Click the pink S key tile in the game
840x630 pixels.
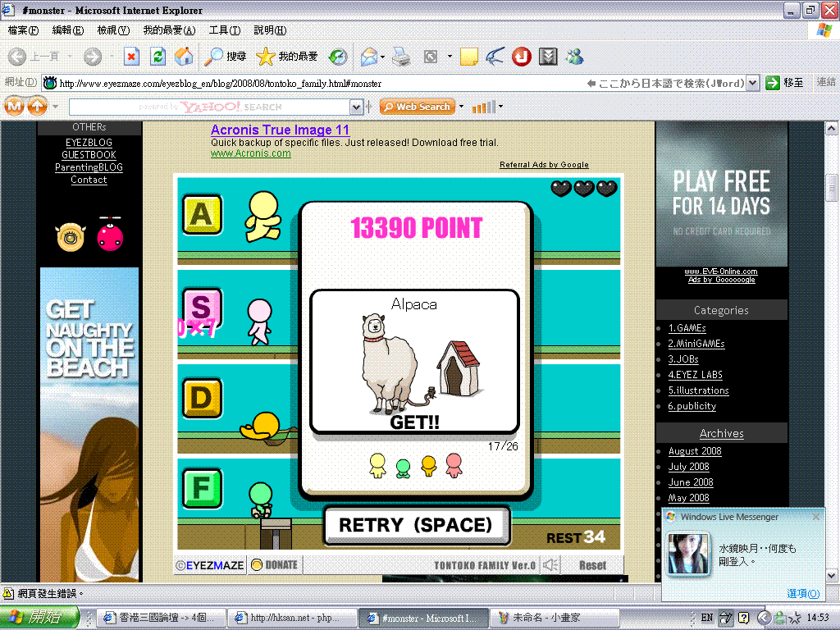pyautogui.click(x=202, y=308)
